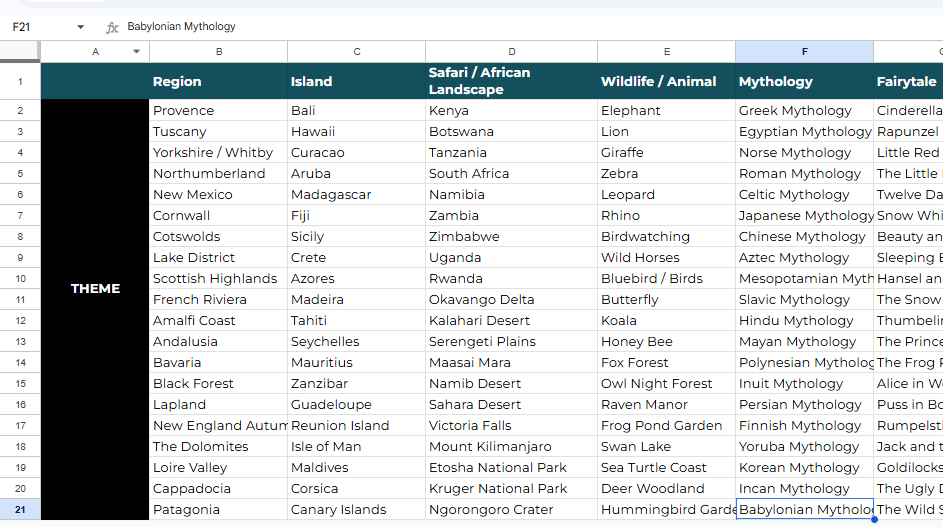Select the Owl Night Forest cell
The image size is (943, 528).
tap(666, 384)
